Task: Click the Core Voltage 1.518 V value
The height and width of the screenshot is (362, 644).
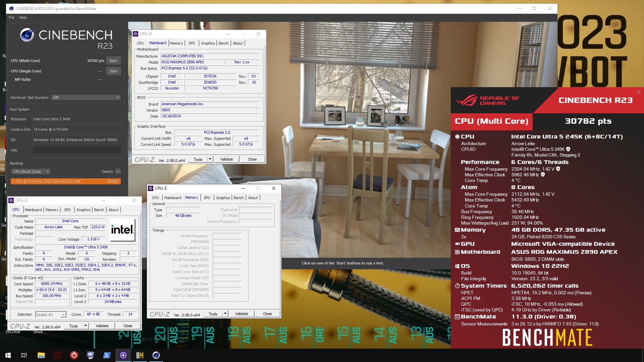Action: (x=93, y=239)
